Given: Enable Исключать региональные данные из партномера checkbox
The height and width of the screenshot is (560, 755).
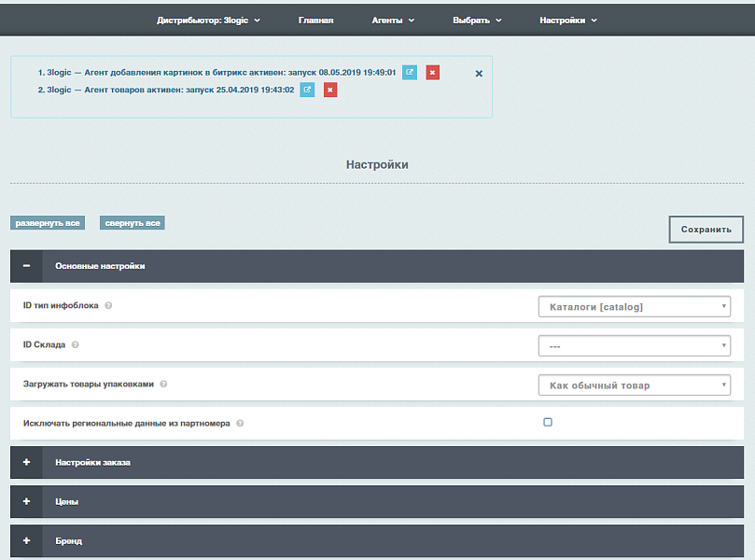Looking at the screenshot, I should (x=548, y=422).
